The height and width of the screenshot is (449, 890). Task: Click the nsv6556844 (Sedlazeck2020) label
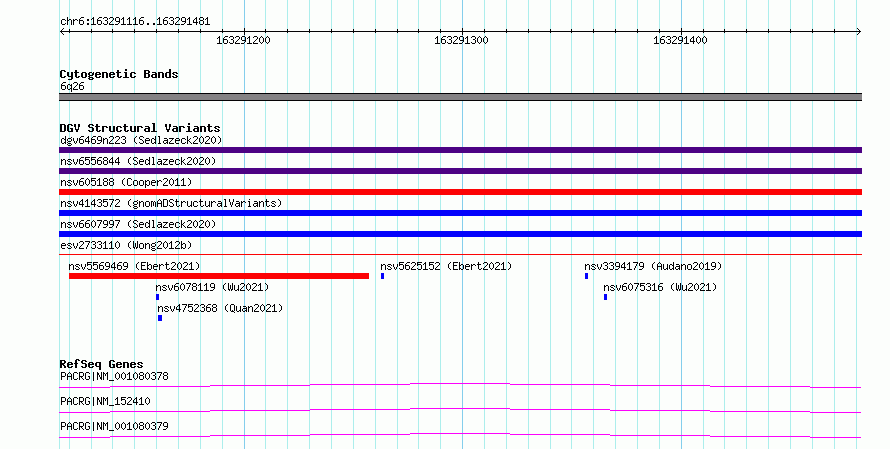138,161
